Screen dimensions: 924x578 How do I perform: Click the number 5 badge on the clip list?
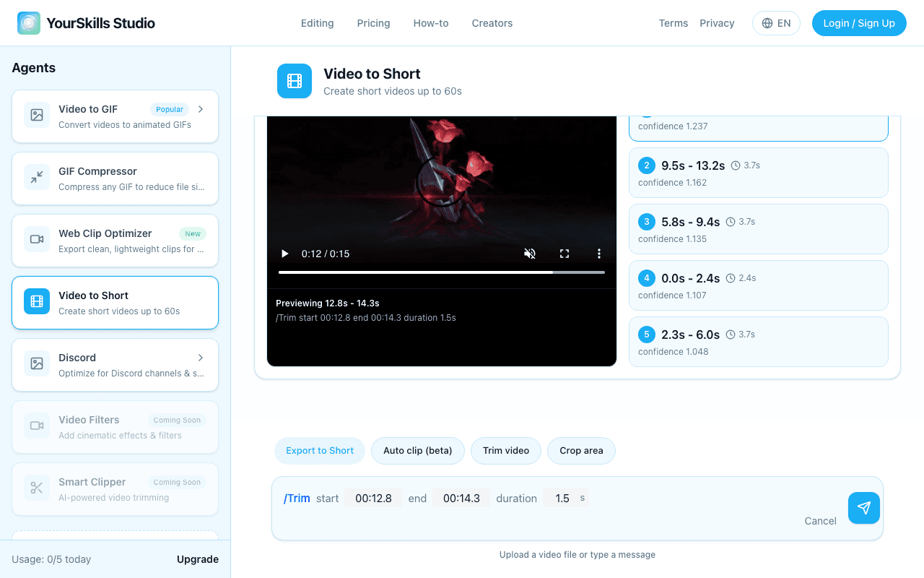click(647, 335)
